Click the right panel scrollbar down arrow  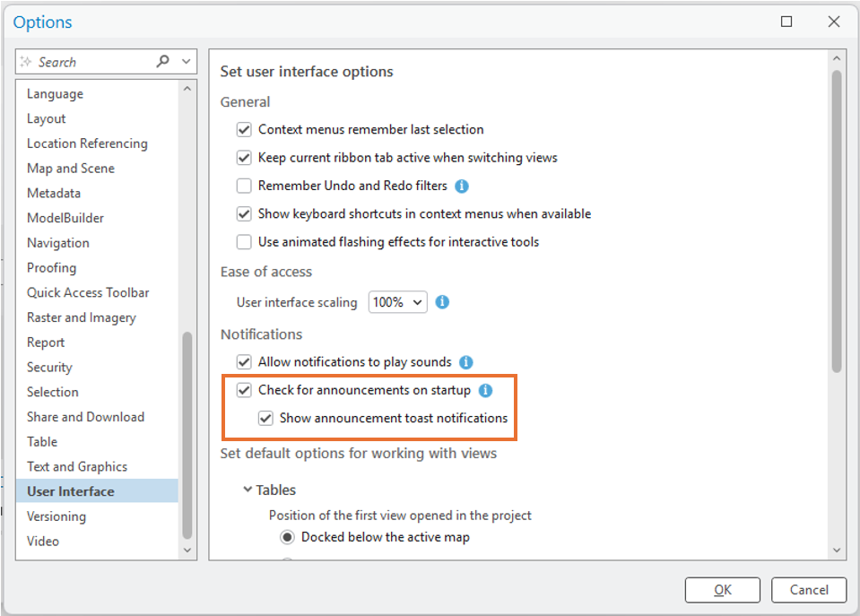(835, 551)
